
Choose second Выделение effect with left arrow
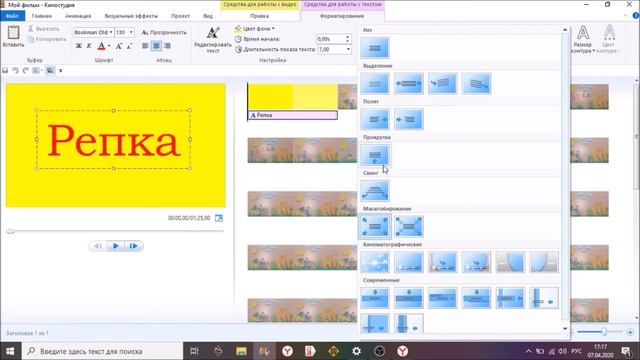(x=409, y=84)
